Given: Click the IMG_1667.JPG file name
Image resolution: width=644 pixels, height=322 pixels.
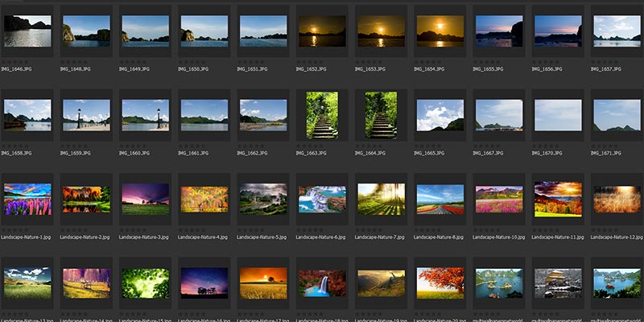Looking at the screenshot, I should pos(488,153).
